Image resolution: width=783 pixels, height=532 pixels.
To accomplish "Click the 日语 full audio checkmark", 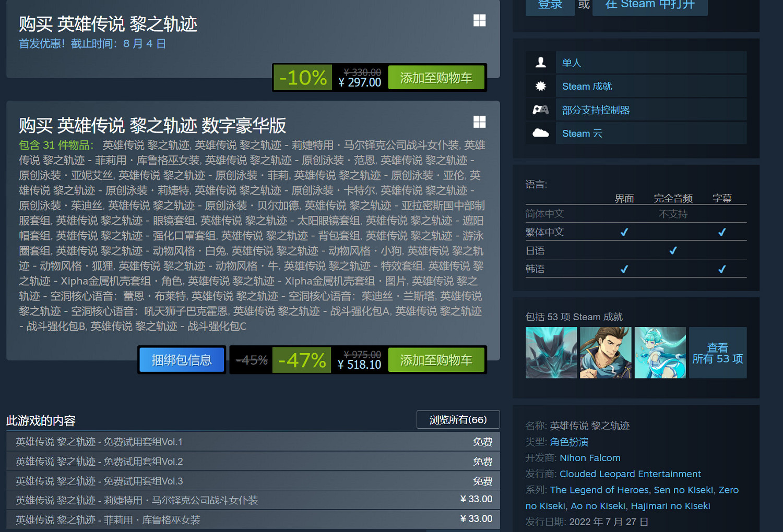I will [673, 250].
